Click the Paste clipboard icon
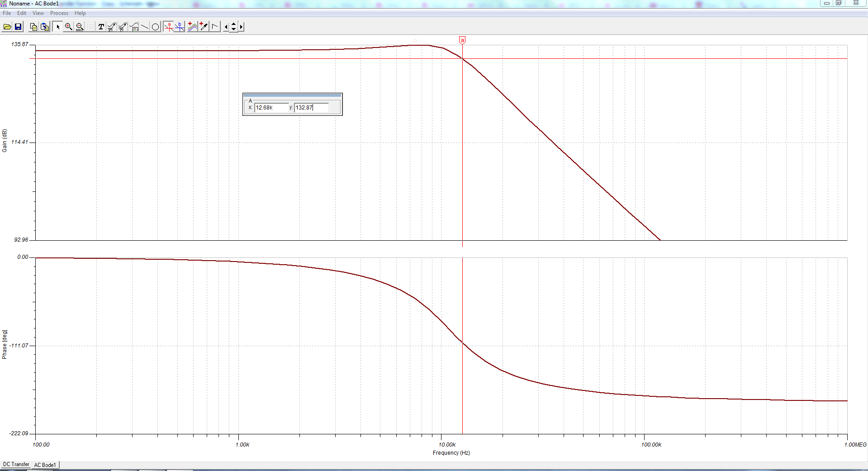The image size is (868, 471). coord(45,27)
